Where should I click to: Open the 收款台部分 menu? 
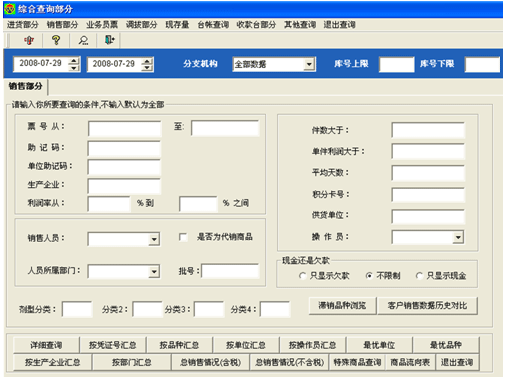point(256,25)
